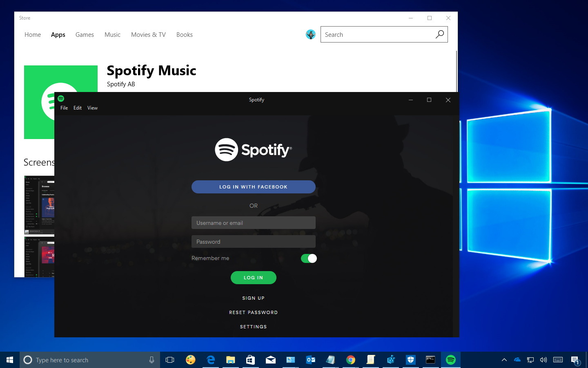Click the Spotify logo on the login screen
This screenshot has width=588, height=368.
253,150
